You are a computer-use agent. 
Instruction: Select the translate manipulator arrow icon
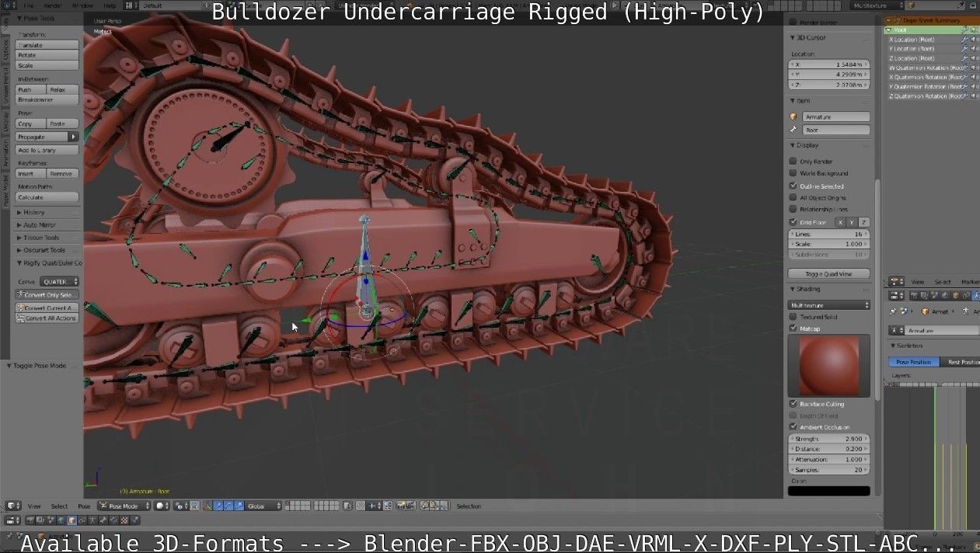click(x=218, y=506)
